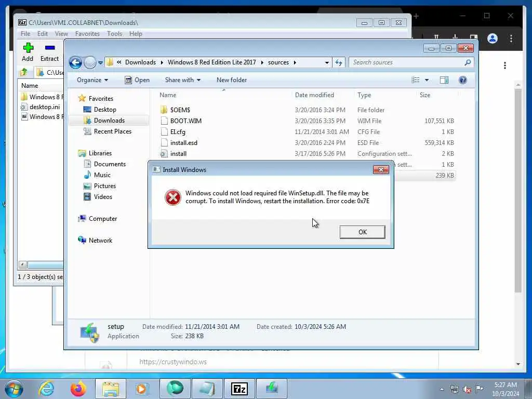This screenshot has height=399, width=532.
Task: Open Recent Places in navigation pane
Action: [112, 131]
